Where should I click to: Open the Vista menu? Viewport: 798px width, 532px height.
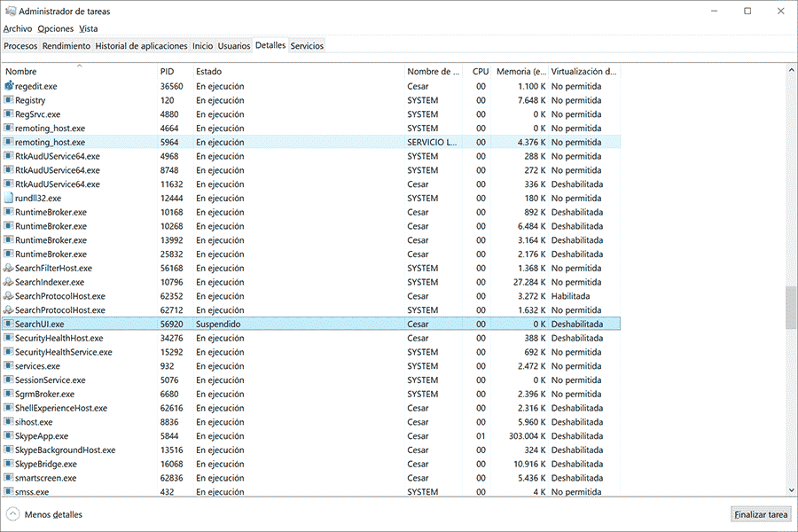(89, 28)
